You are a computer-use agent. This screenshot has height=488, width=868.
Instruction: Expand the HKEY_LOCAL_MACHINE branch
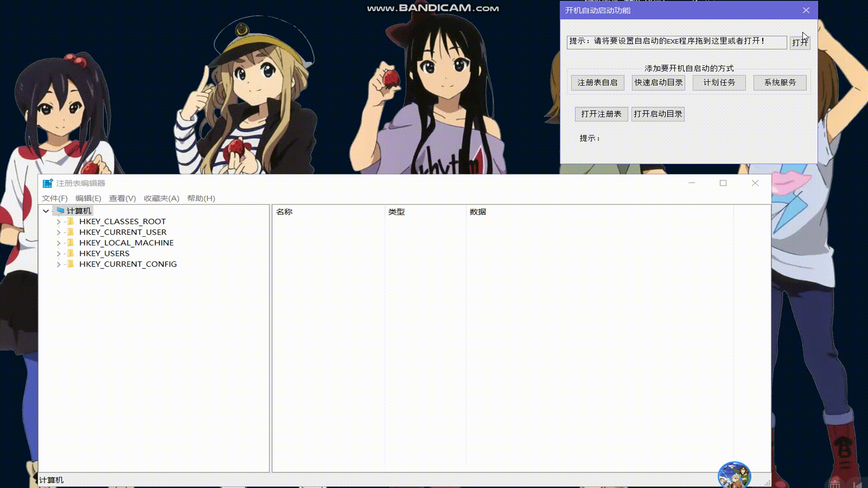tap(58, 243)
